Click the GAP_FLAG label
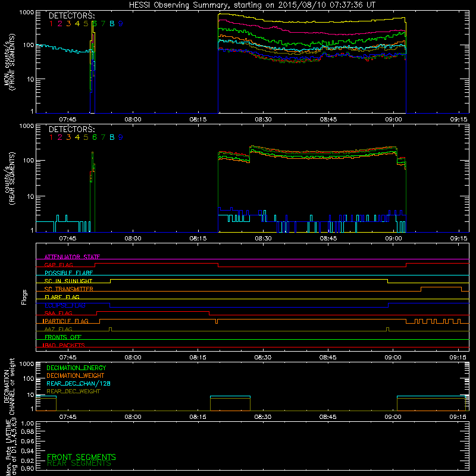Viewport: 476px width, 476px height. [x=58, y=265]
